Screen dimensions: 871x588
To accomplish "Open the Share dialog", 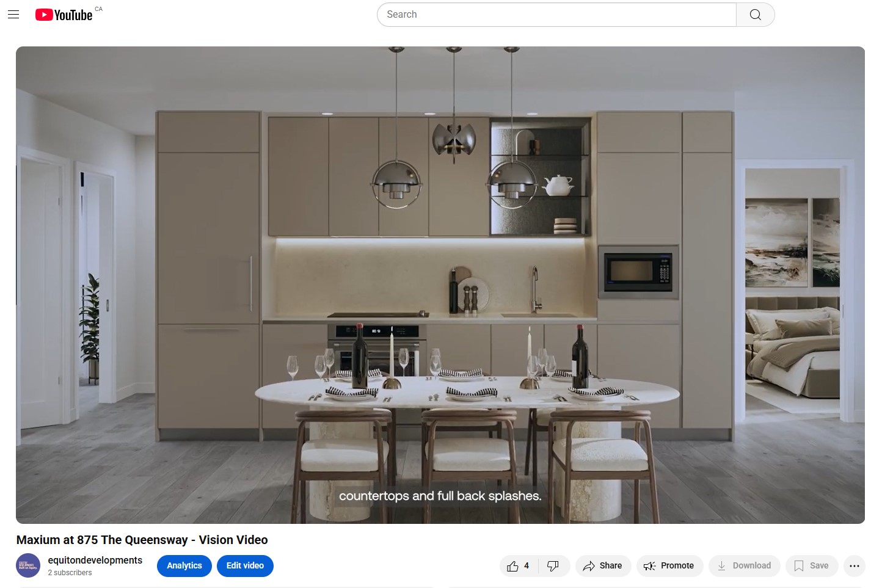I will coord(603,566).
